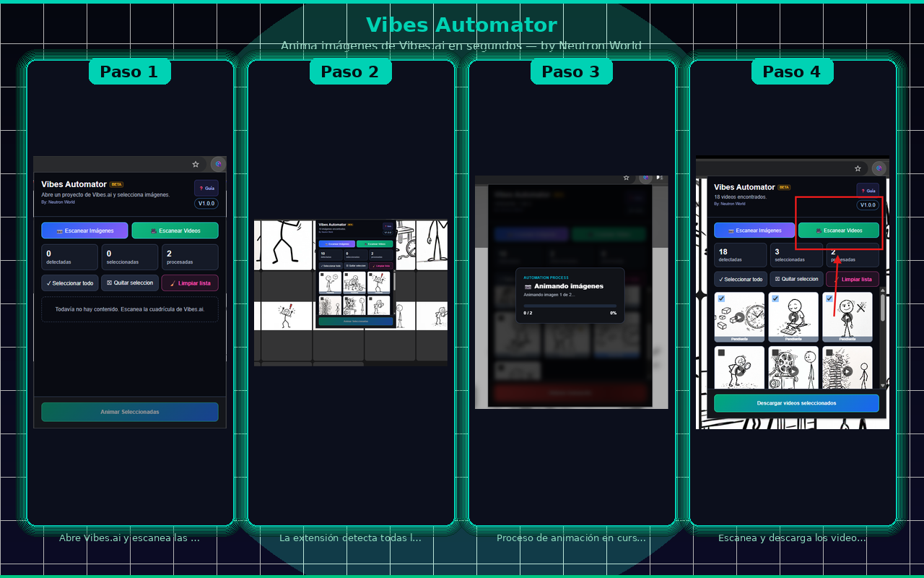Select the Paso 4 step label

click(x=792, y=72)
